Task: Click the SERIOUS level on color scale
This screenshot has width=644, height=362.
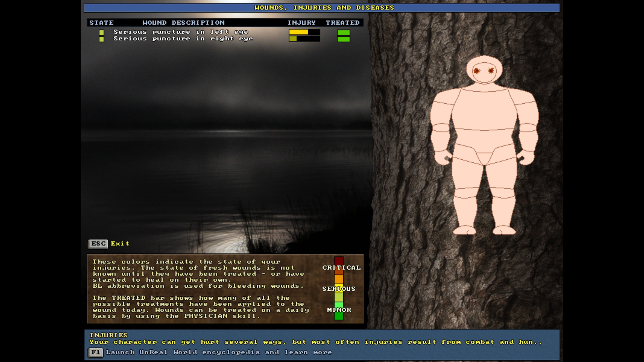Action: 339,289
